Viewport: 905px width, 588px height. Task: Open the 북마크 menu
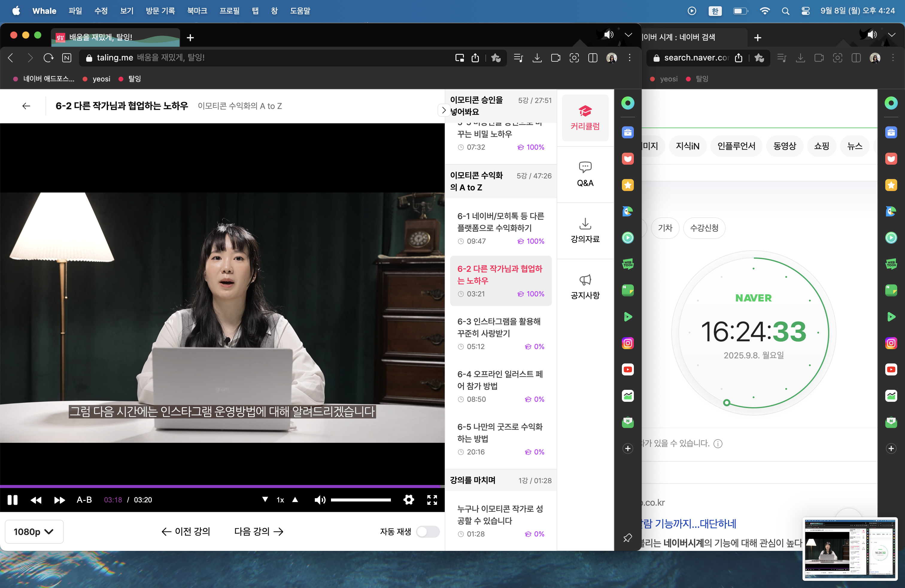197,11
